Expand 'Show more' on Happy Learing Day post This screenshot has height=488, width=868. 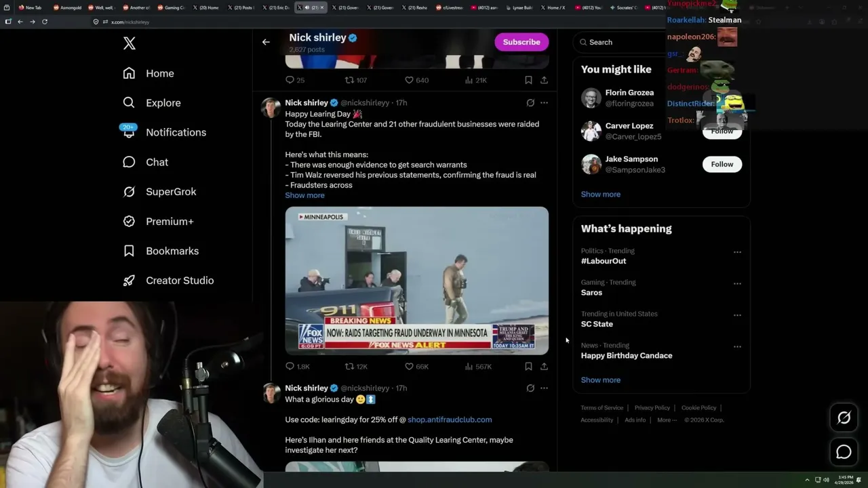click(304, 195)
